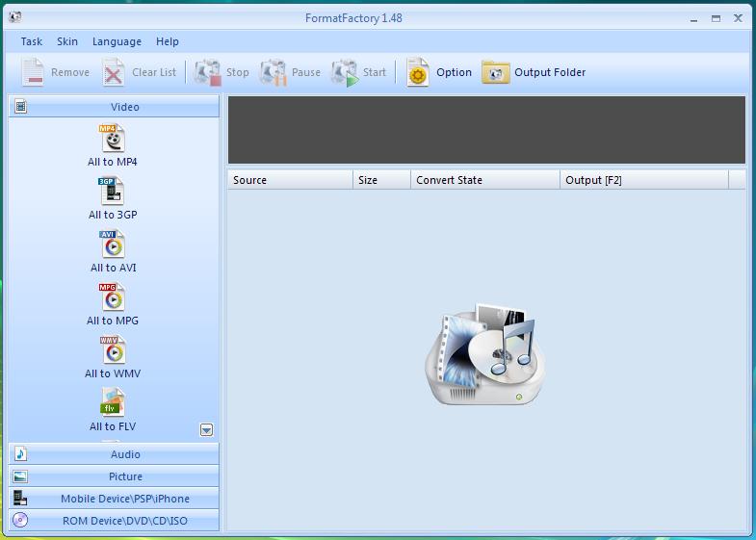756x540 pixels.
Task: Open Option via its gear icon
Action: (418, 72)
